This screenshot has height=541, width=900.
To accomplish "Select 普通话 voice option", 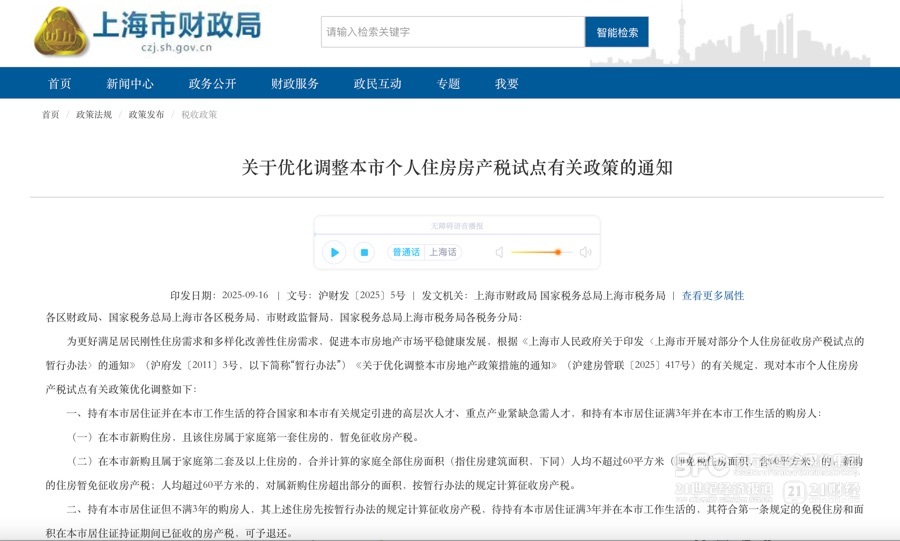I will 406,252.
